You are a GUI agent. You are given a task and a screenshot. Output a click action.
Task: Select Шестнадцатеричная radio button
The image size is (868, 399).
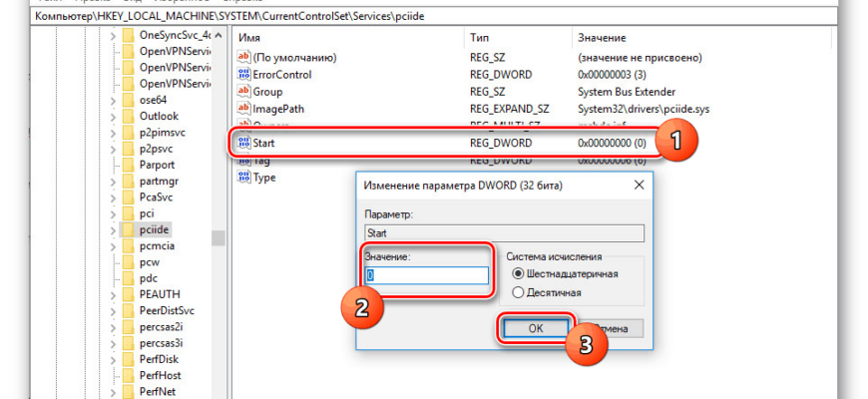(518, 273)
